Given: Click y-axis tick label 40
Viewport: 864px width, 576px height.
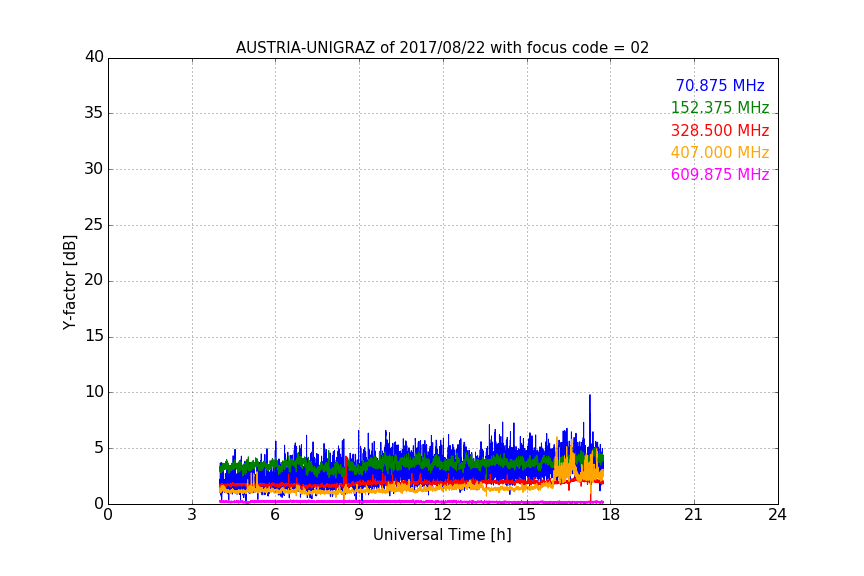Looking at the screenshot, I should [x=94, y=57].
